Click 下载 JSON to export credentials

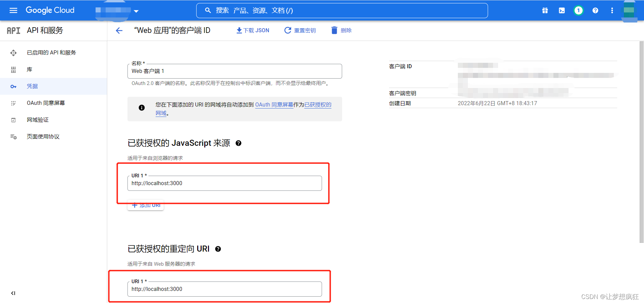[253, 30]
